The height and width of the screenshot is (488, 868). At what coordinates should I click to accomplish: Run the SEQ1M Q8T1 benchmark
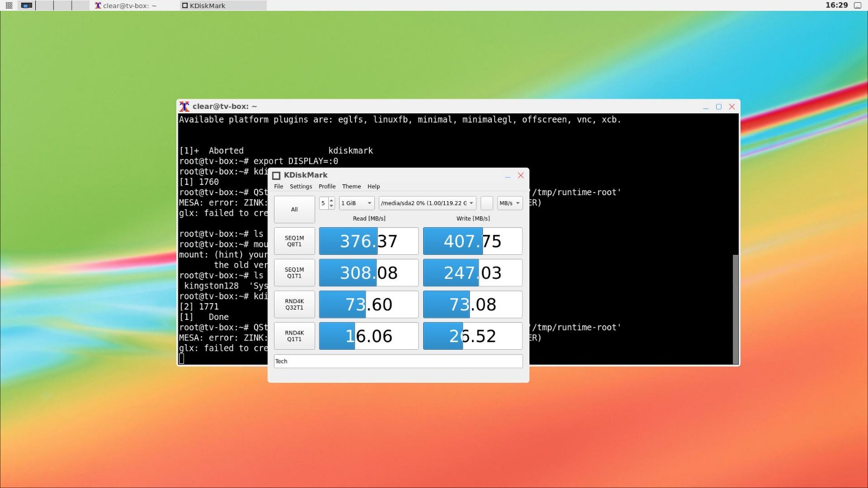[295, 241]
